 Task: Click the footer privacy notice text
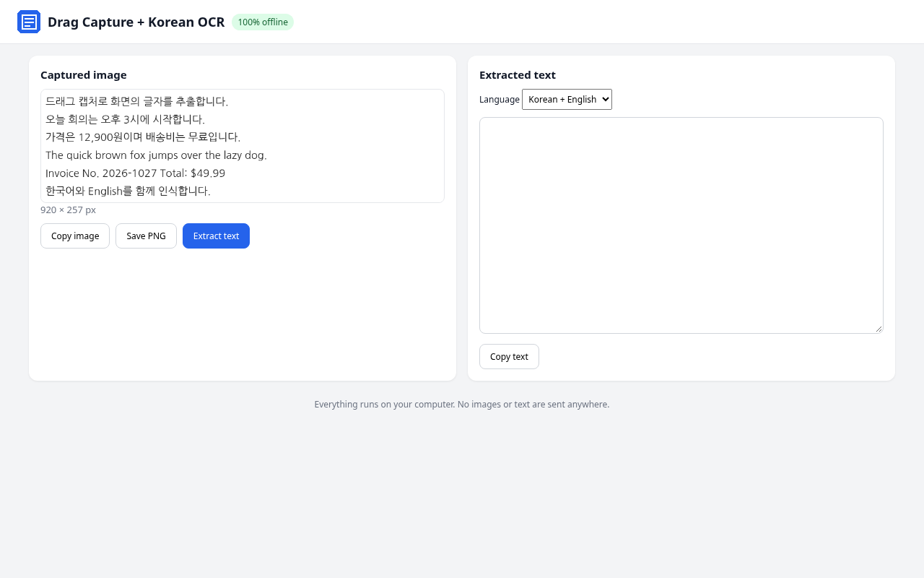pyautogui.click(x=462, y=405)
